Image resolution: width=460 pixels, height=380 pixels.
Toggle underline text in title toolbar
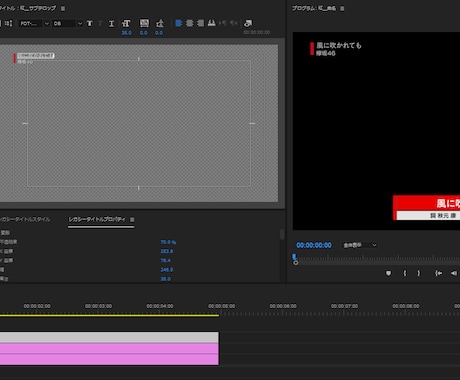[111, 23]
